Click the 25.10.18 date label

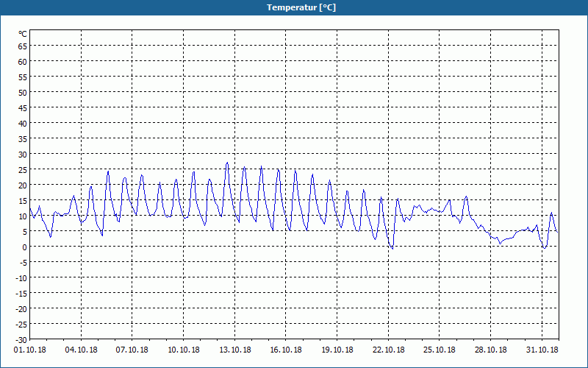[x=440, y=350]
